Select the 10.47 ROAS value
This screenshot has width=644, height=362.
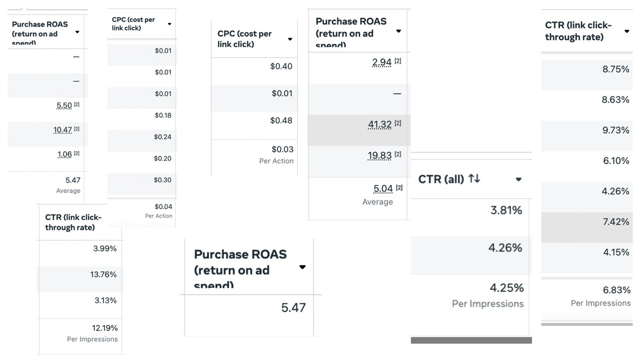click(x=62, y=130)
